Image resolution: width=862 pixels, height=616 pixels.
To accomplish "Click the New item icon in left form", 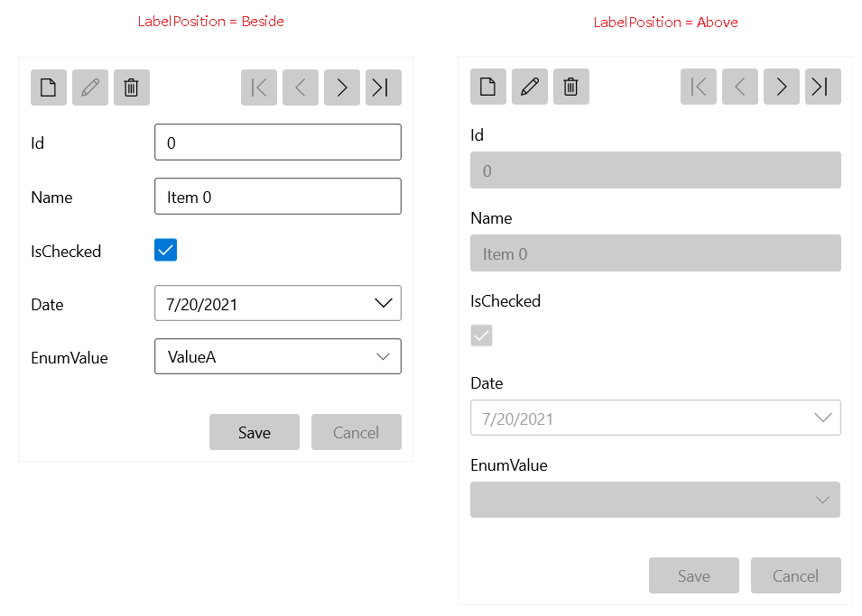I will (x=49, y=87).
